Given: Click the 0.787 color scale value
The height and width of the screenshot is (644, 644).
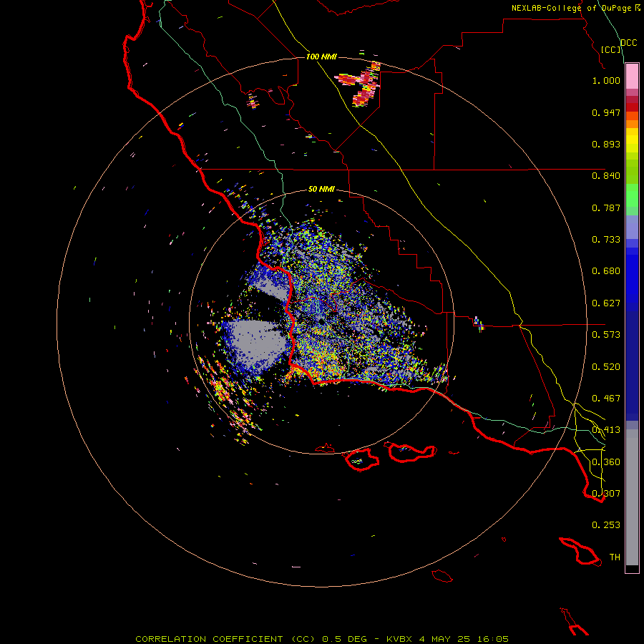Looking at the screenshot, I should click(606, 208).
